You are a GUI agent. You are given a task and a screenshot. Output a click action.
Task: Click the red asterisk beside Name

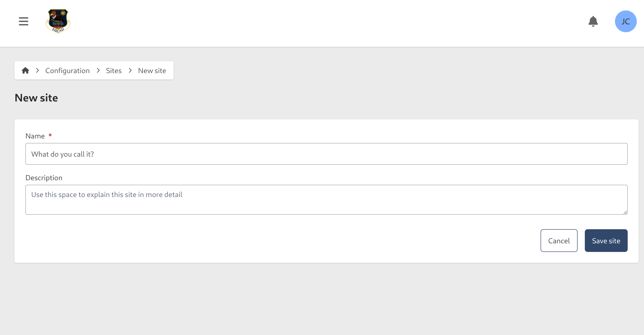(50, 135)
